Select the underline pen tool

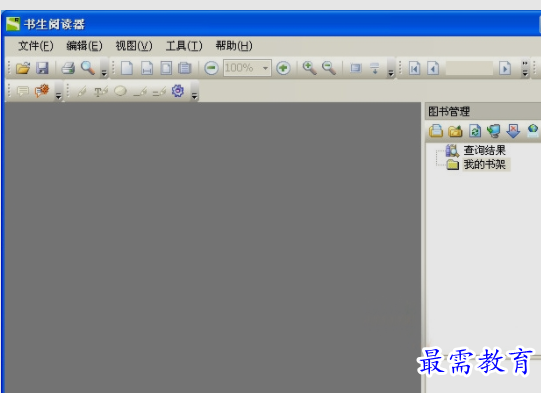[140, 91]
